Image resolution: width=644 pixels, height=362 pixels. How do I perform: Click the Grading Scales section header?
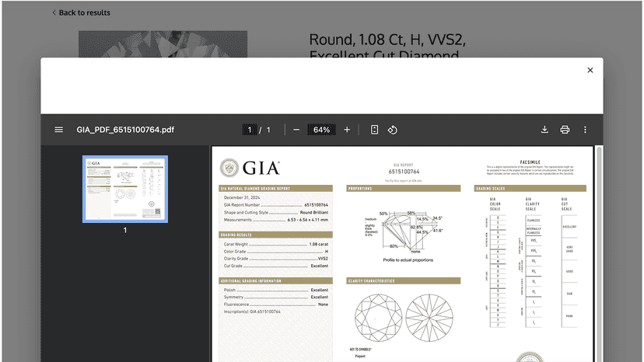(x=530, y=189)
